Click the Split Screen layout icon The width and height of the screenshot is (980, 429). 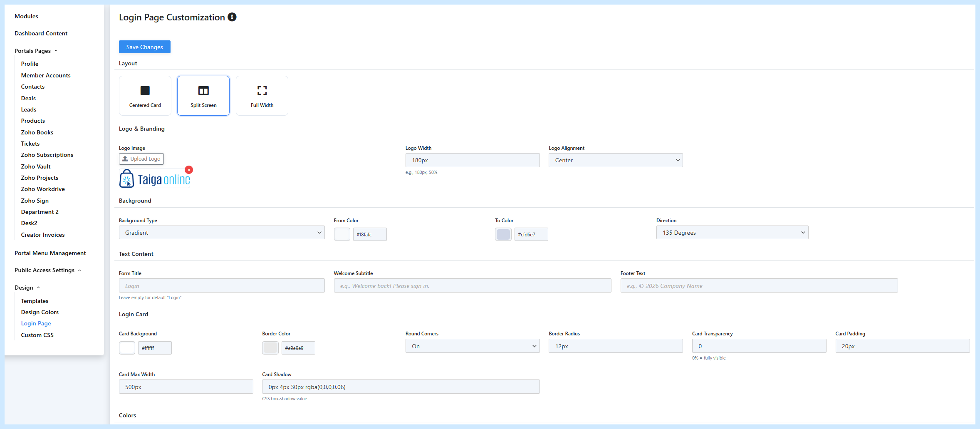203,95
